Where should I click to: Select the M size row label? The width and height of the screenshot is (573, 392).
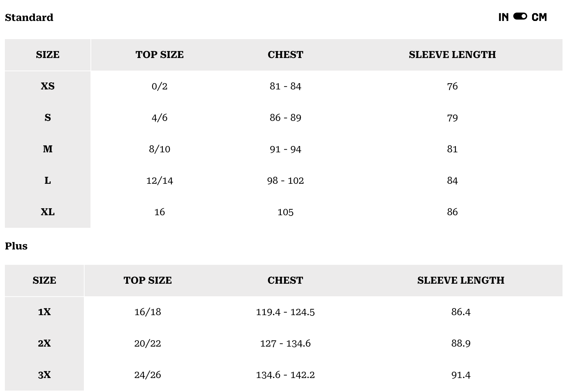pos(48,149)
